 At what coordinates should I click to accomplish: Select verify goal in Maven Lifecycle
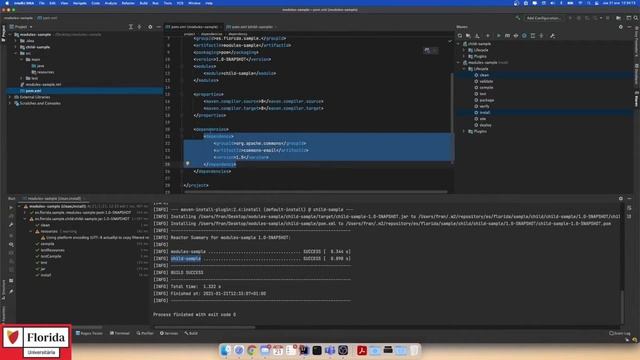click(484, 106)
